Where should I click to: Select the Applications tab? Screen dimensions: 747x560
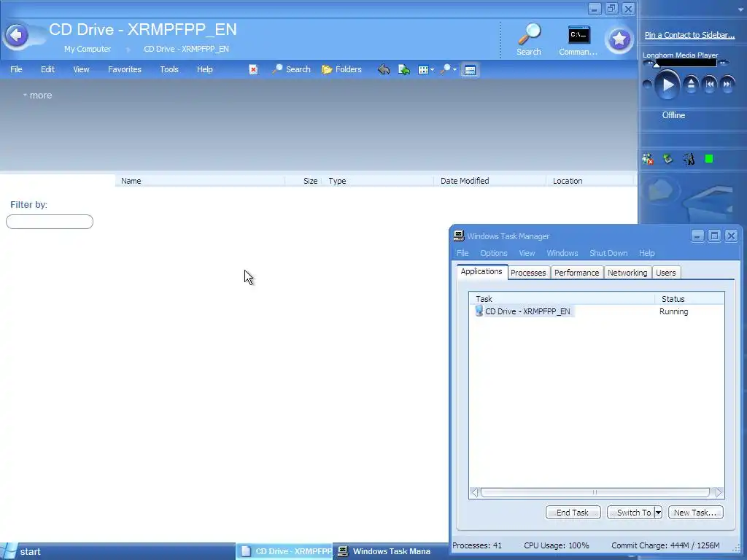coord(481,271)
